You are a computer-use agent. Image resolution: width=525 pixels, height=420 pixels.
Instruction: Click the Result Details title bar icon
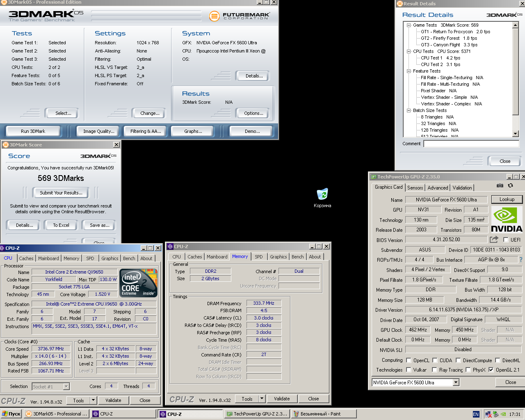point(400,4)
